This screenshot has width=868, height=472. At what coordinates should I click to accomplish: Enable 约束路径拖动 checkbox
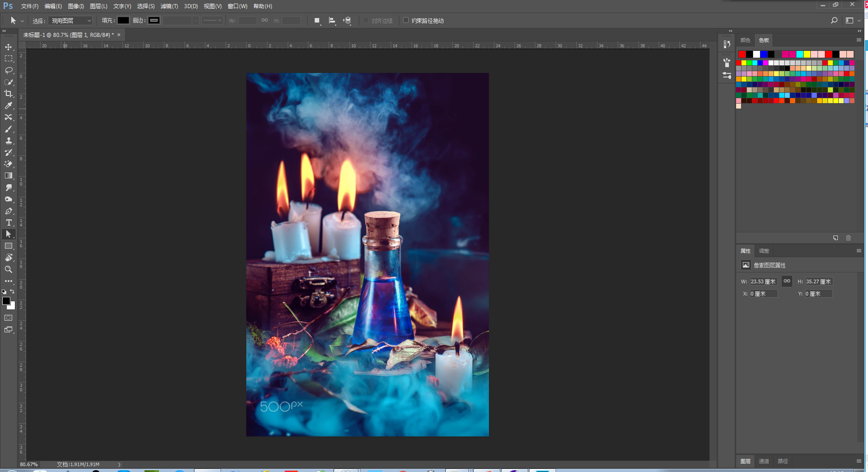click(x=406, y=20)
